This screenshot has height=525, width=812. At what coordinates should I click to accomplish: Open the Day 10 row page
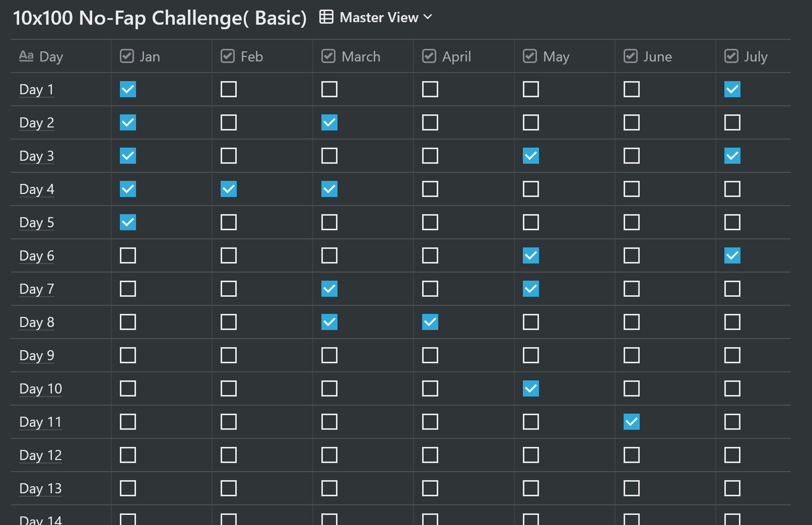click(x=41, y=389)
